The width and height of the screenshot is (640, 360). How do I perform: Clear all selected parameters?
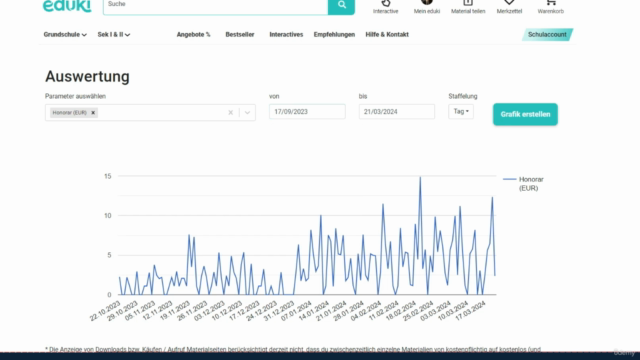point(231,113)
